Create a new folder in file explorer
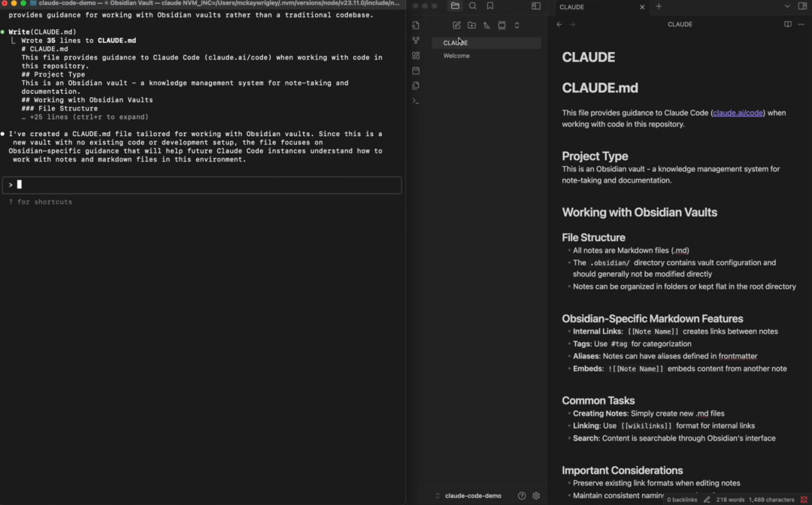 tap(471, 25)
